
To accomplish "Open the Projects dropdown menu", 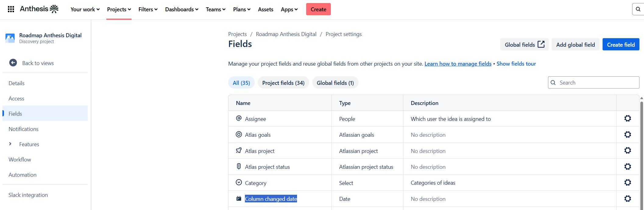I will point(119,9).
